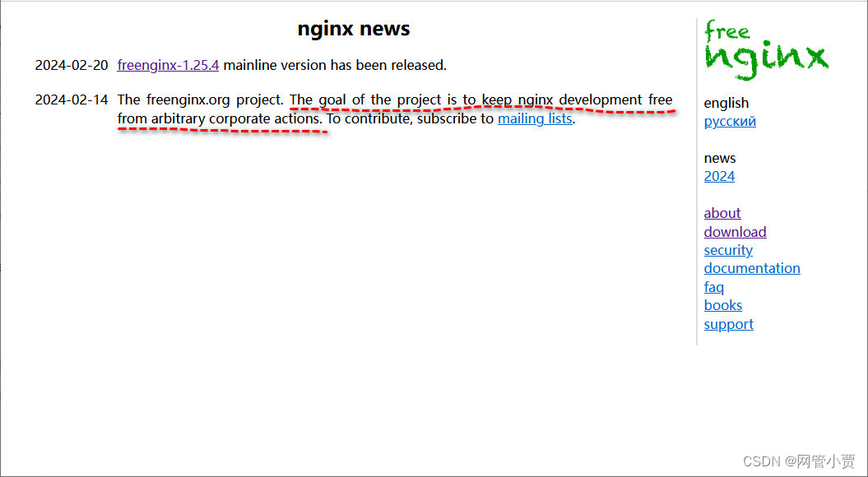
Task: Go to the books link
Action: [x=723, y=305]
